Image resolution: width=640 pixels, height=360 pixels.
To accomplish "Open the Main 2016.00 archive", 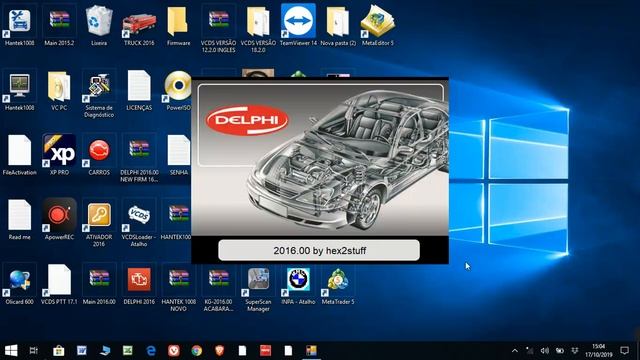I will pyautogui.click(x=99, y=285).
